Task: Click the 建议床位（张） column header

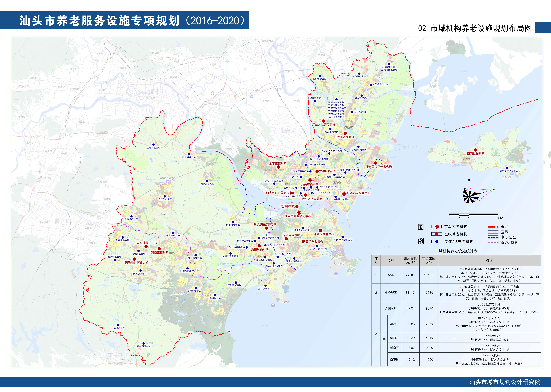Action: [429, 260]
